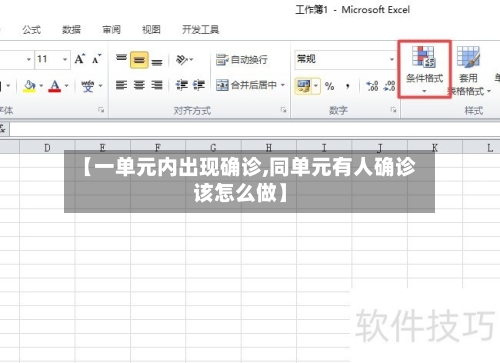
Task: Open the text orientation options
Action: point(184,60)
